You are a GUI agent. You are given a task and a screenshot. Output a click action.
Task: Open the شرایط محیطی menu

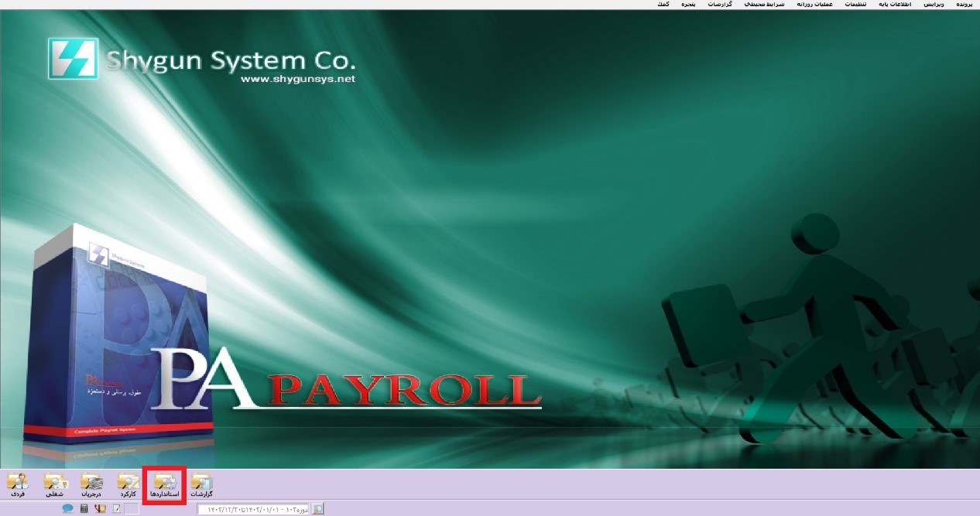click(765, 5)
